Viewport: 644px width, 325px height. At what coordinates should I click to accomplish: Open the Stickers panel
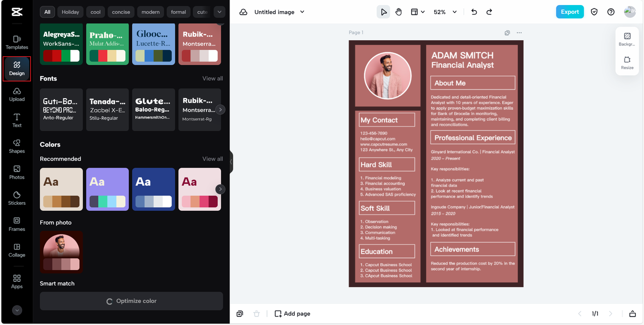coord(17,198)
